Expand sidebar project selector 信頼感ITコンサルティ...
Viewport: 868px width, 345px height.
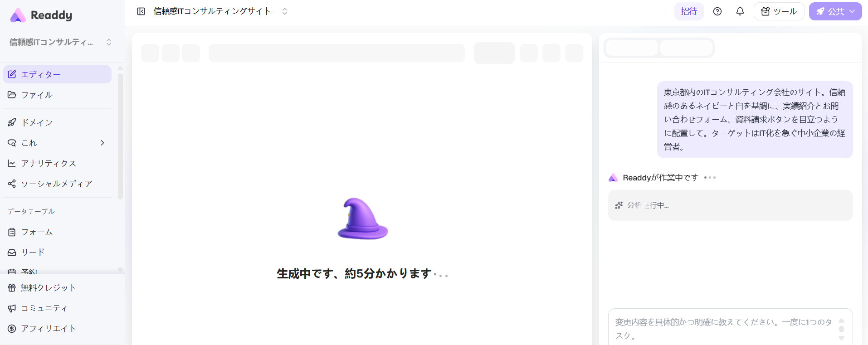click(61, 42)
